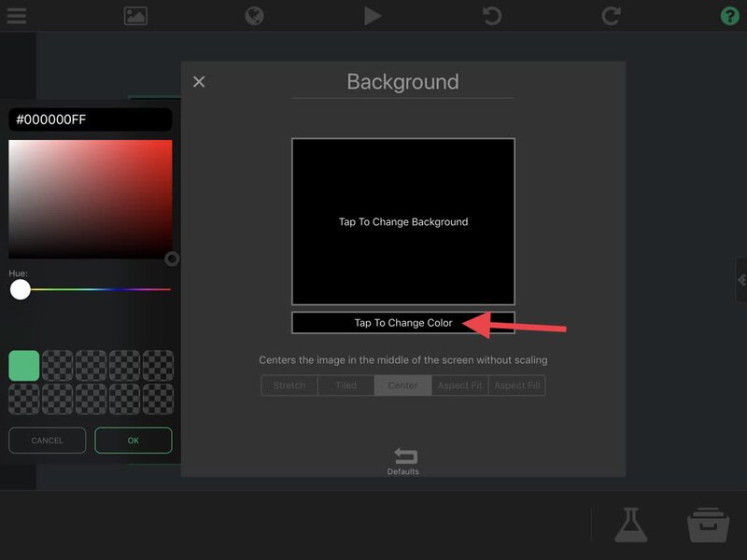Pick the green saved color swatch
747x560 pixels.
[x=24, y=366]
